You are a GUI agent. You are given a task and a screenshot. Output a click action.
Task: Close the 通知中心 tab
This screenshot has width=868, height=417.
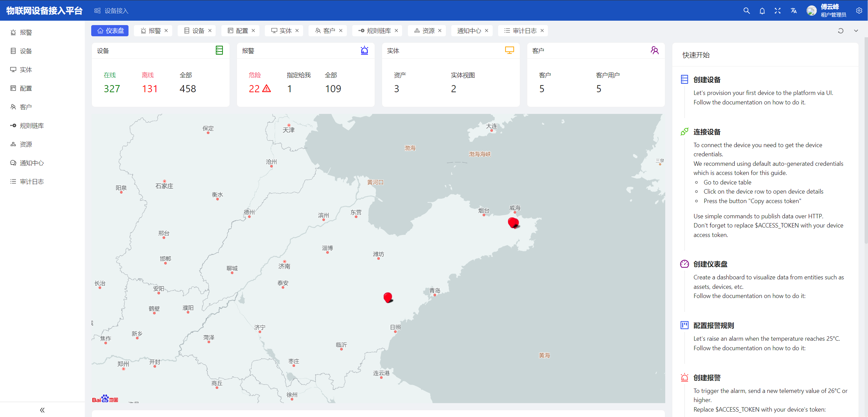[487, 31]
